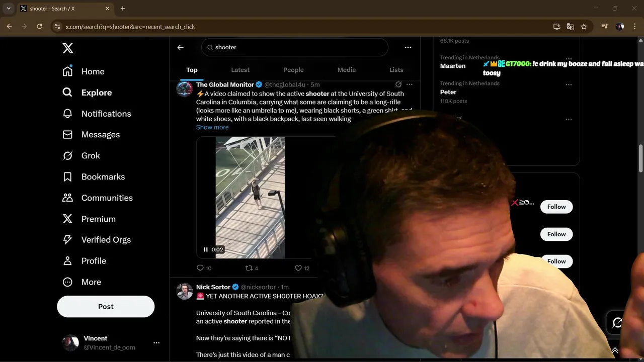Image resolution: width=644 pixels, height=362 pixels.
Task: Open Bookmarks from the sidebar
Action: (x=94, y=177)
